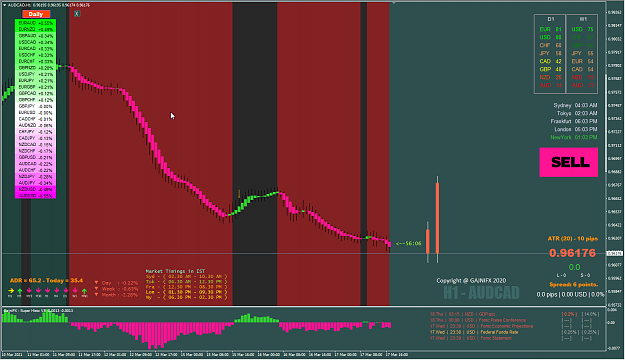This screenshot has width=625, height=360.
Task: Click the W1 strength column header
Action: pos(583,19)
